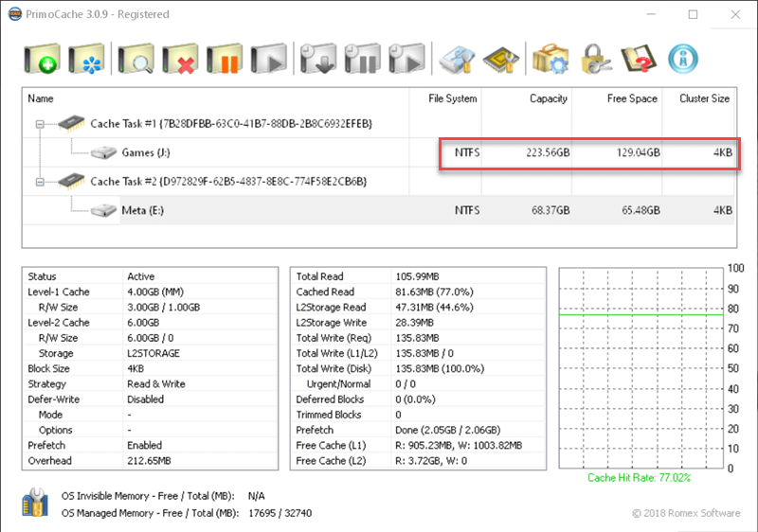Click the Storage value L2STORAGE

click(x=153, y=353)
